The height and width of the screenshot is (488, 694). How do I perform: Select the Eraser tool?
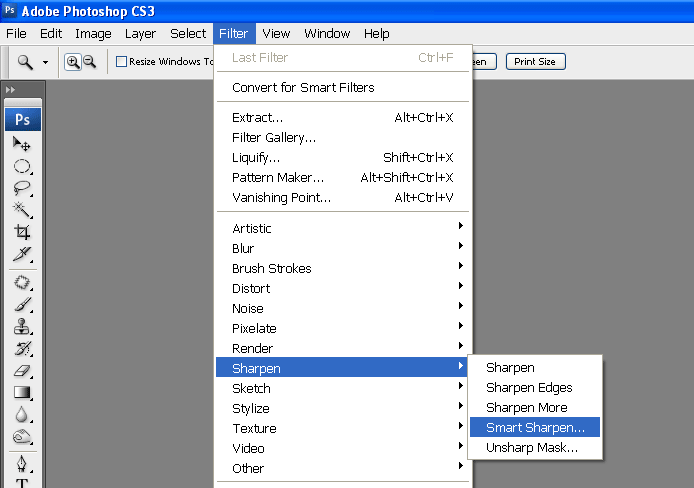pos(22,370)
